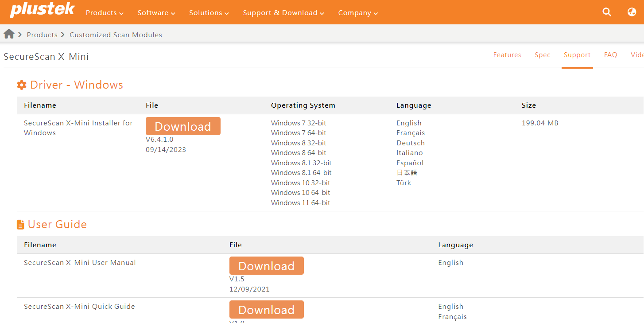Click the date 09/14/2023

(x=166, y=150)
